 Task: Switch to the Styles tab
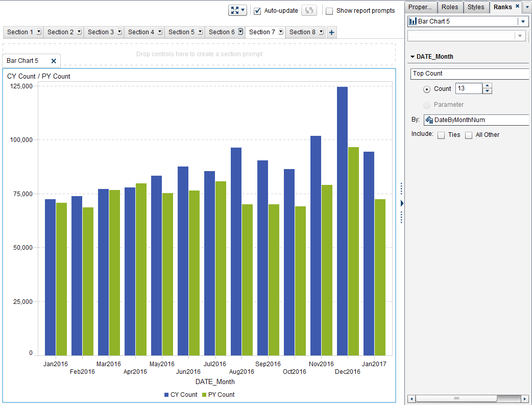click(x=476, y=7)
